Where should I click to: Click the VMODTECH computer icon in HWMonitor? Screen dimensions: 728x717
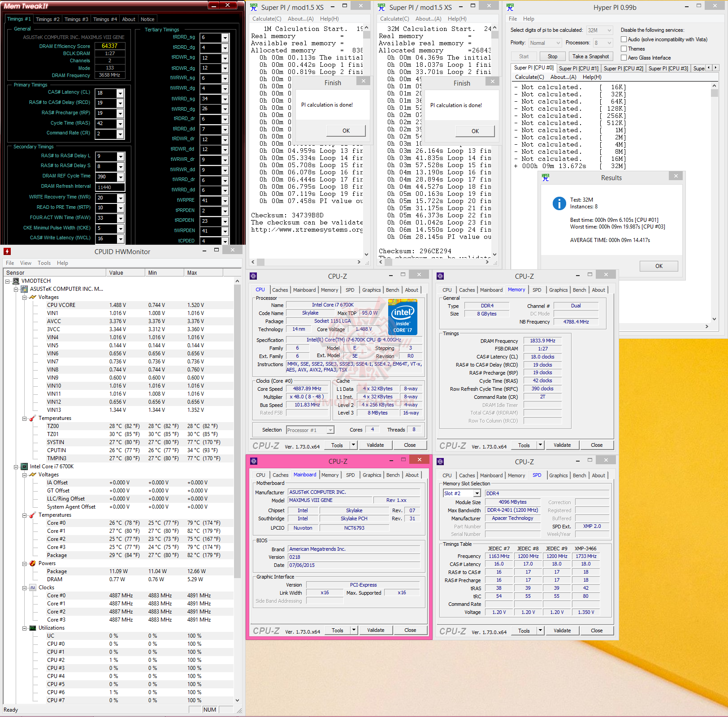pos(16,281)
